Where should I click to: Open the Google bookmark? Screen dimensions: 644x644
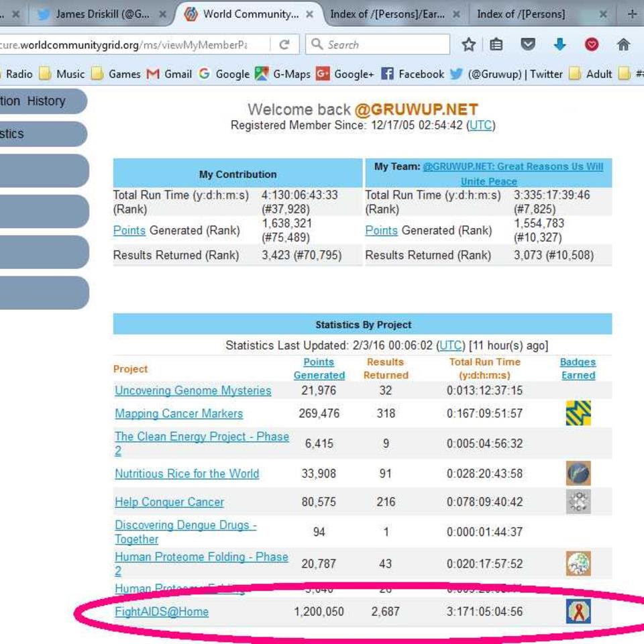tap(224, 74)
